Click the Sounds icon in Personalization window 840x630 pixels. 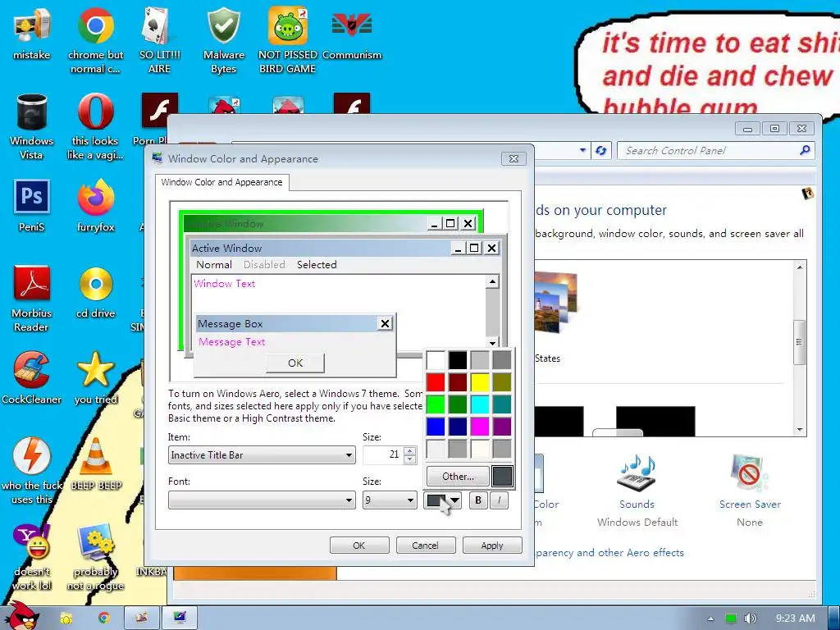637,473
